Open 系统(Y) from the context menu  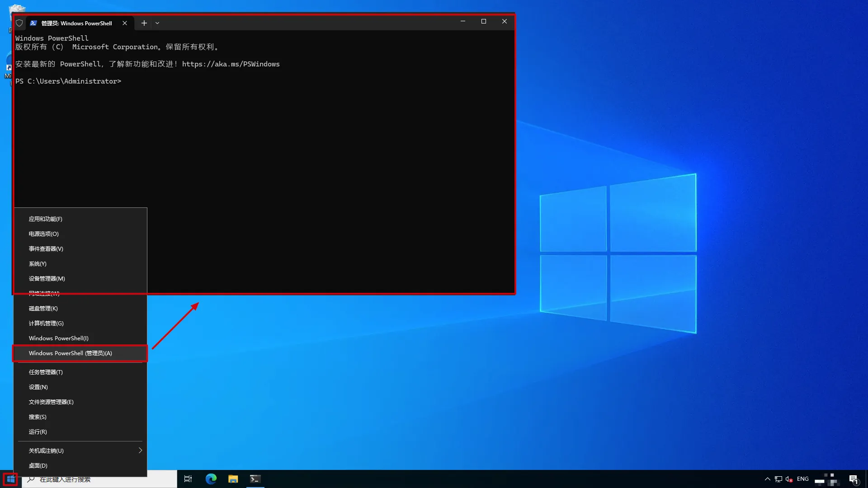pos(80,264)
